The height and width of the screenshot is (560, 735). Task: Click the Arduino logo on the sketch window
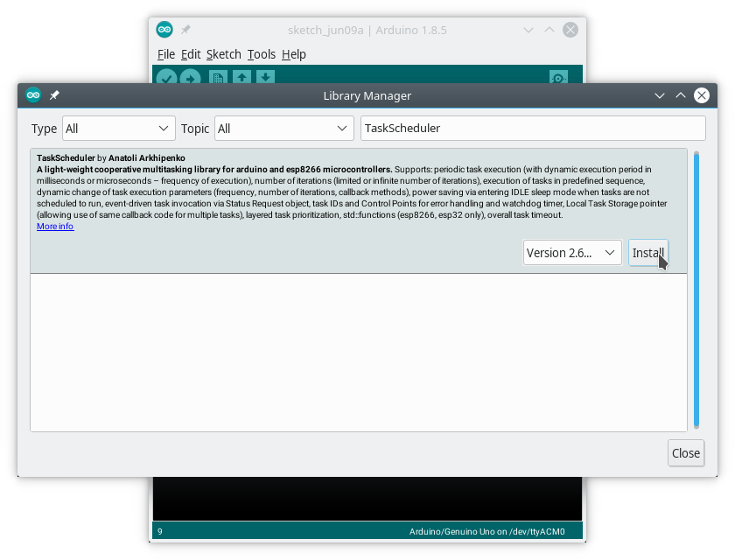coord(164,29)
